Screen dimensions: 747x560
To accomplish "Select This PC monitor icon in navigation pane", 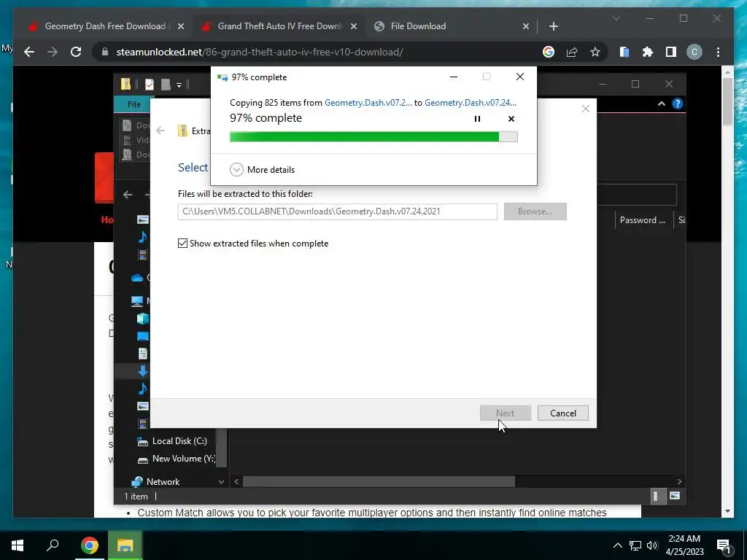I will coord(137,301).
